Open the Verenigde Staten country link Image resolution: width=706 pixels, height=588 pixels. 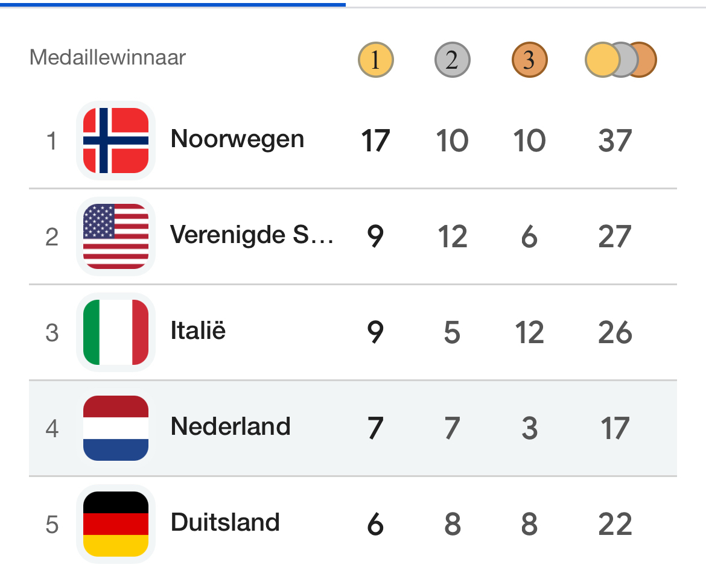tap(252, 235)
